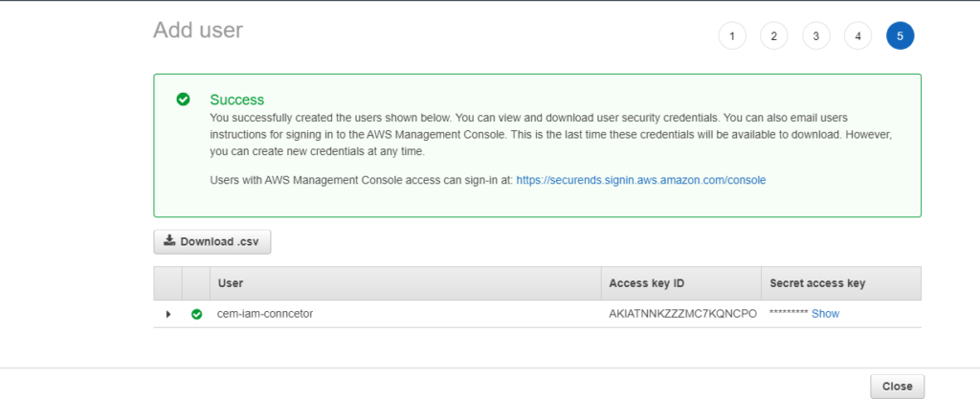The height and width of the screenshot is (399, 980).
Task: Select the highlighted step 5 circle
Action: 900,36
